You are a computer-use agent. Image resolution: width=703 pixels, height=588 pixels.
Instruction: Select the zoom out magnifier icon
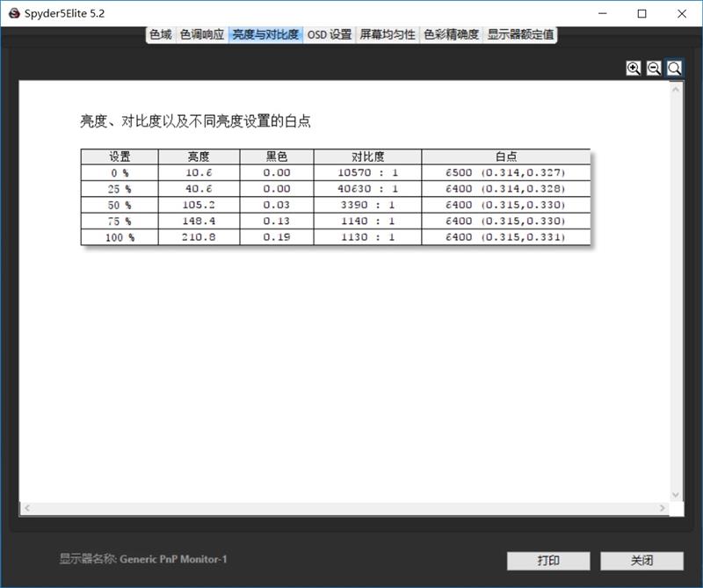pyautogui.click(x=652, y=68)
